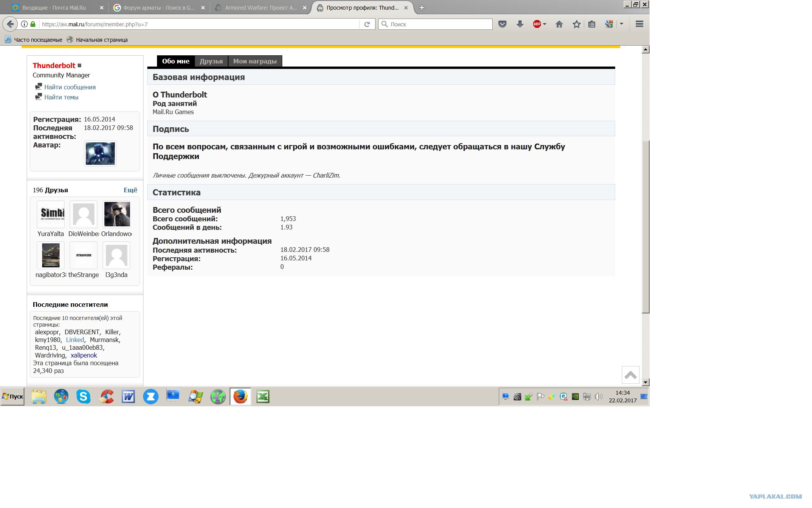Click the scroll-to-top arrow button
The width and height of the screenshot is (812, 508).
click(x=630, y=375)
